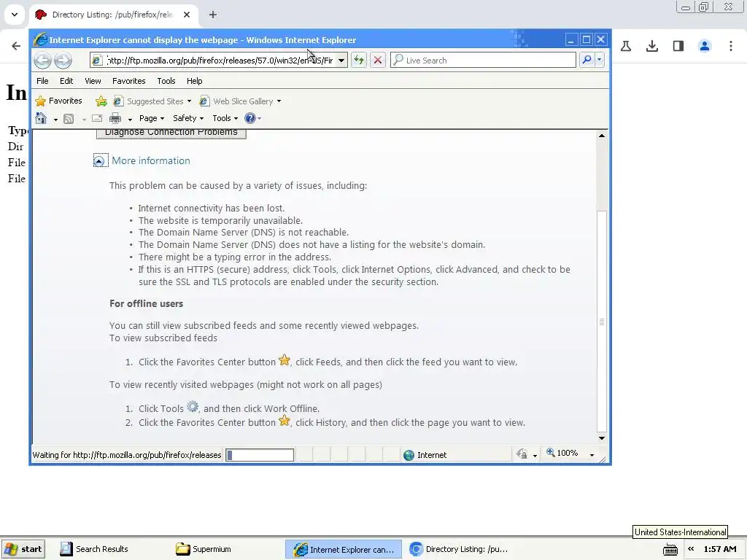Open the search provider dropdown arrow
This screenshot has width=747, height=560.
(600, 60)
